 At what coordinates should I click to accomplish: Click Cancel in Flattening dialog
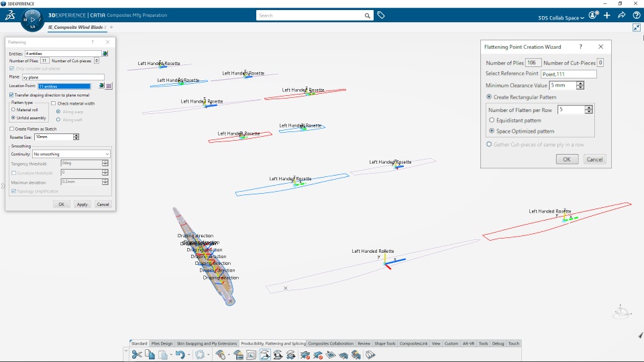(x=103, y=204)
